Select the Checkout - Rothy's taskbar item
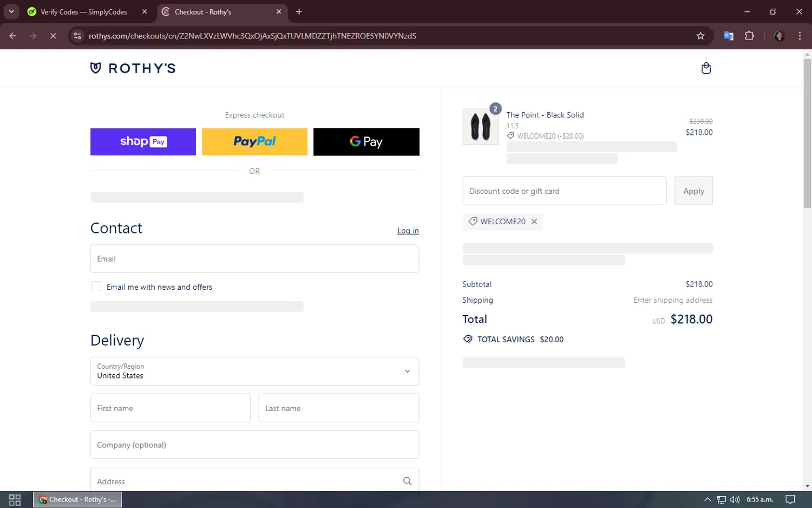 pyautogui.click(x=77, y=499)
